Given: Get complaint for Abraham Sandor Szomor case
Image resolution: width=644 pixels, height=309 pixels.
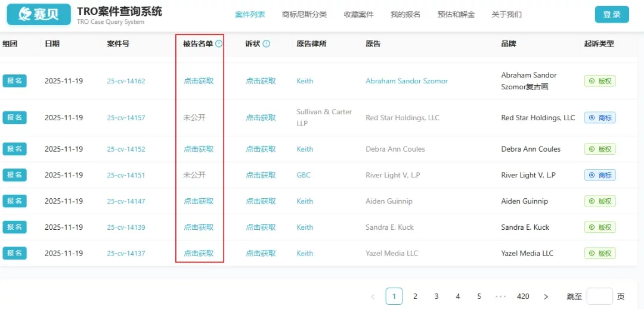Looking at the screenshot, I should [261, 81].
